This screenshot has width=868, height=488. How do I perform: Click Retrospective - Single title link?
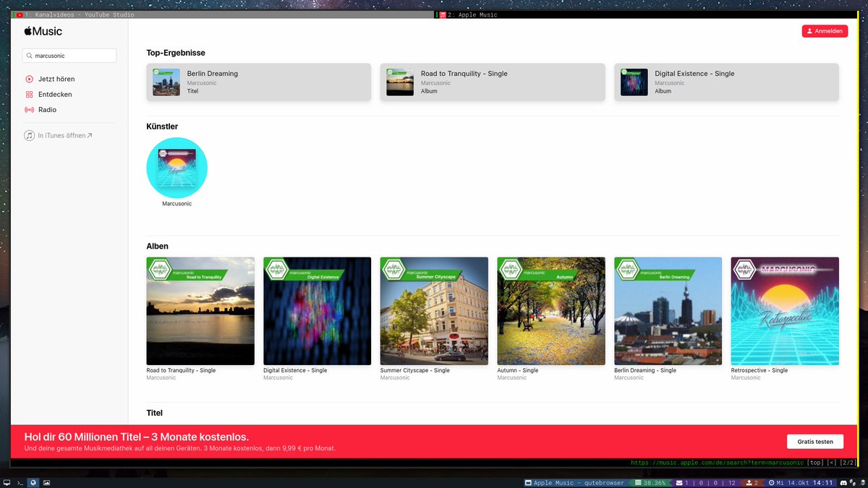[x=759, y=370]
